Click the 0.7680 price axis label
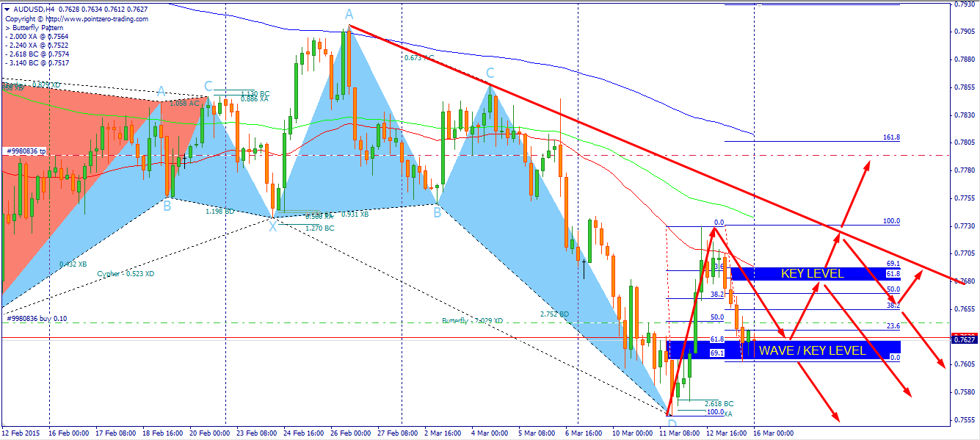 [965, 281]
